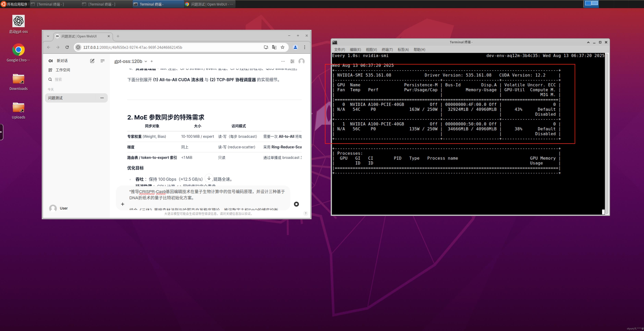Open the 视图(V) menu in Terminal
Screen dimensions: 644x331
point(371,50)
